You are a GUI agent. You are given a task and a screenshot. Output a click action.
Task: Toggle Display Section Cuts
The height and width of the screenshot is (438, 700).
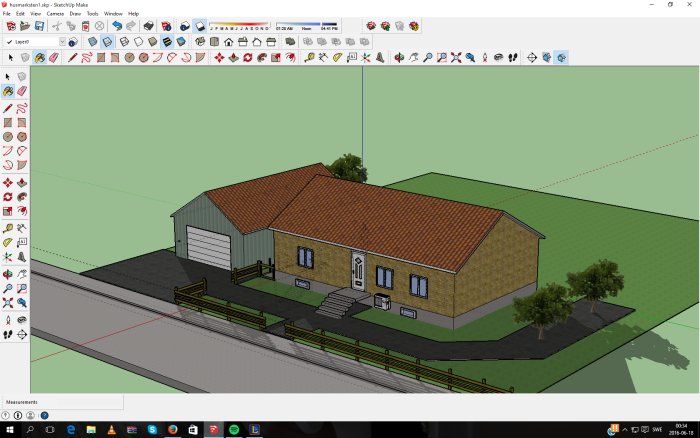pos(561,58)
